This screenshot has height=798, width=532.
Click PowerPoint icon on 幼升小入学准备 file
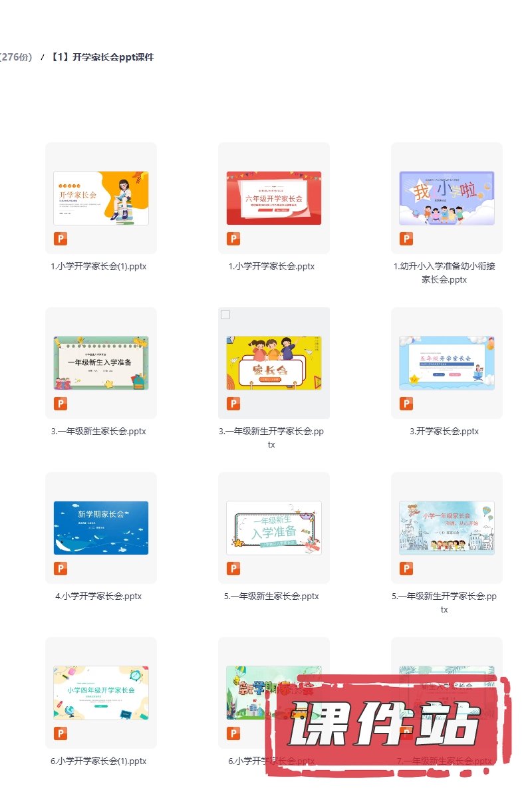(406, 239)
